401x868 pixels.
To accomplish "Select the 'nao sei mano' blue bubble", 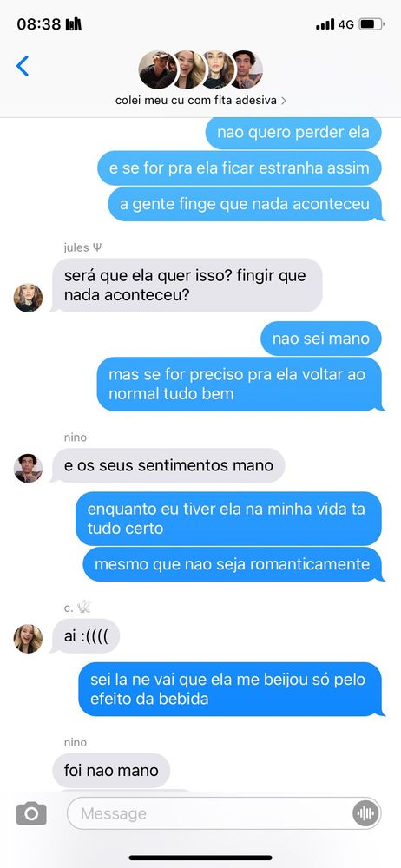I will point(321,339).
